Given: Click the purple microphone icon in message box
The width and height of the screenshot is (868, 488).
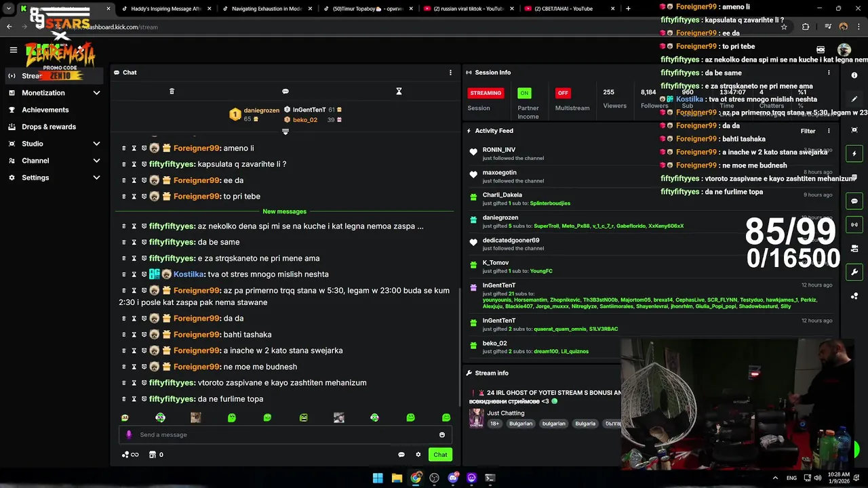Looking at the screenshot, I should pos(129,434).
